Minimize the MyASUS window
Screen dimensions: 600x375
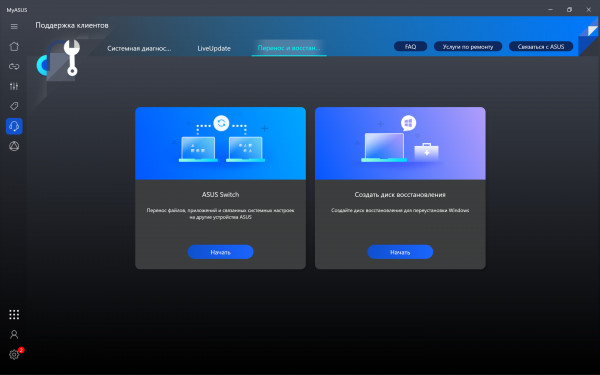(x=550, y=10)
